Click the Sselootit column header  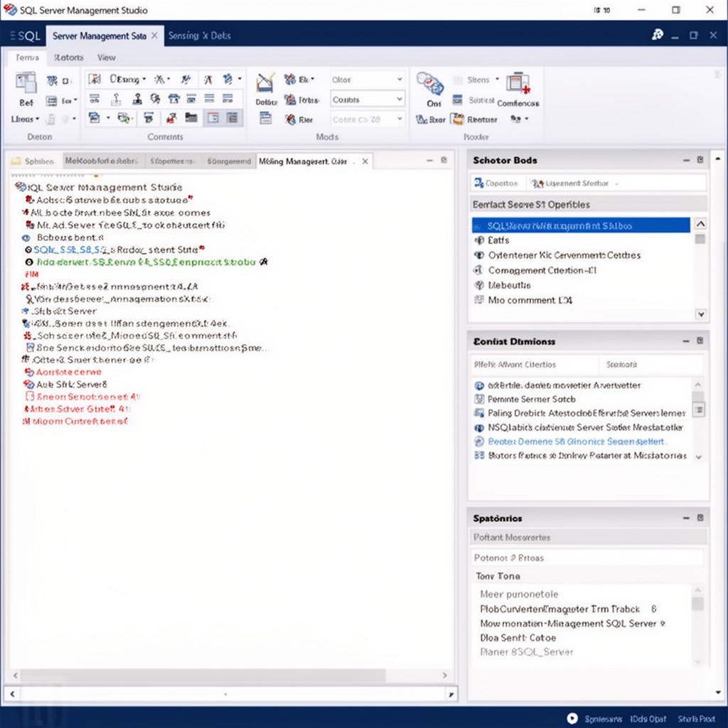tap(622, 365)
